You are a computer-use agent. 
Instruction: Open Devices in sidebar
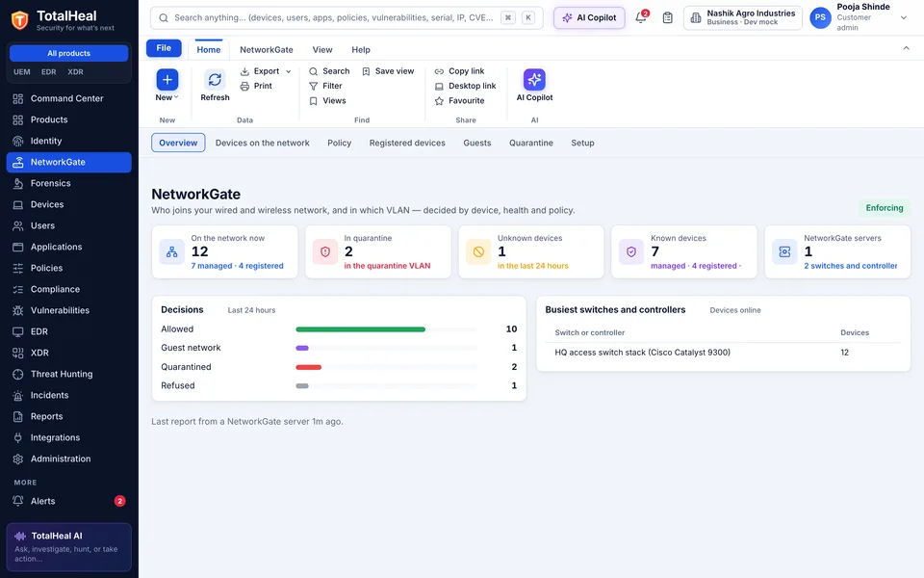pyautogui.click(x=69, y=204)
